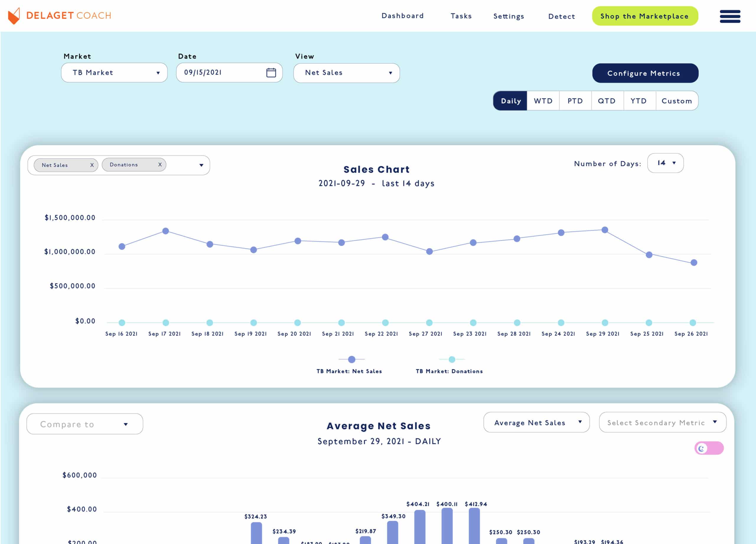
Task: Click the Sep 26 2021 net sales point
Action: coord(694,262)
